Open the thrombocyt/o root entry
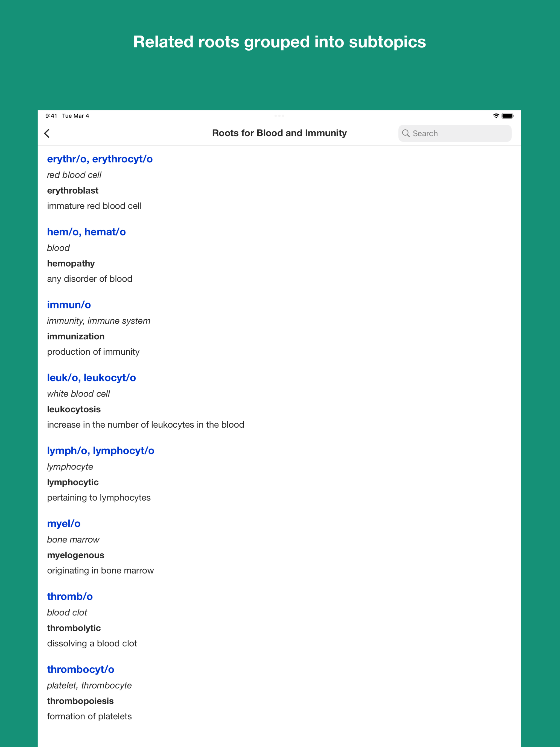 tap(80, 669)
